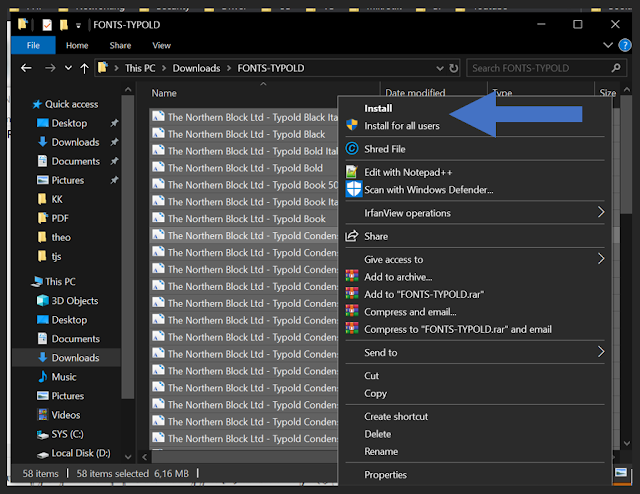Choose Edit with Notepad++
The width and height of the screenshot is (640, 494).
tap(408, 172)
